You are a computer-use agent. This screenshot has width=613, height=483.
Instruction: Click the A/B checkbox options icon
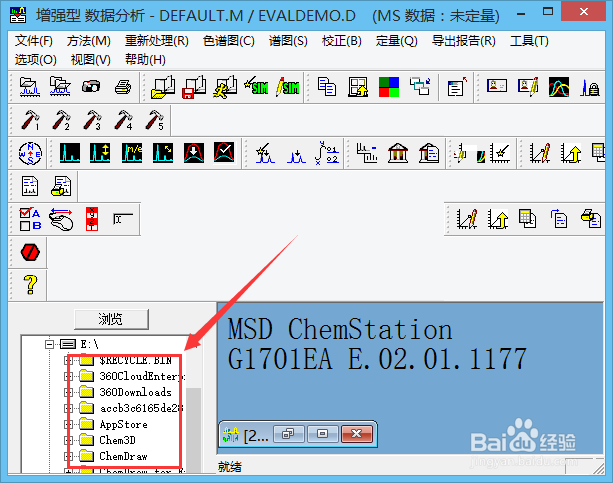coord(30,219)
